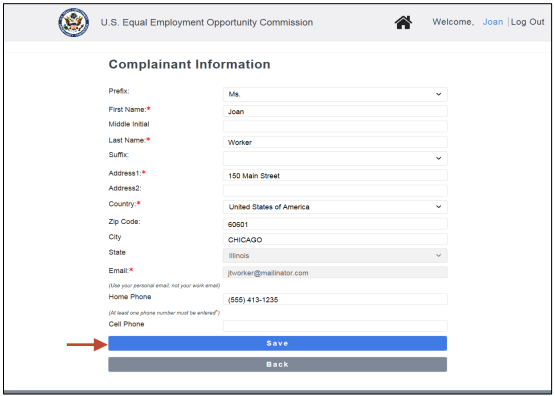
Task: Click the Email field with jtworker address
Action: coord(335,272)
